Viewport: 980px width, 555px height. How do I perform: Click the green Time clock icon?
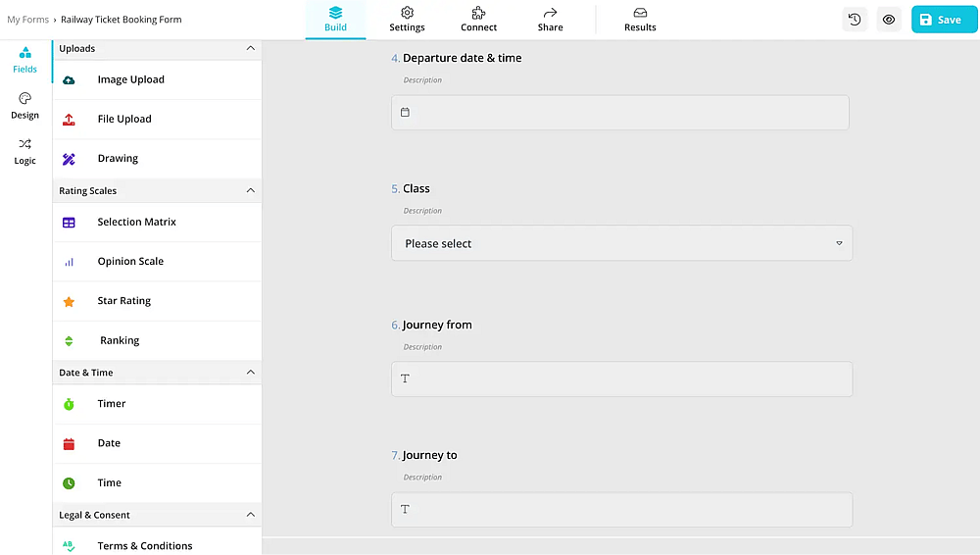69,483
